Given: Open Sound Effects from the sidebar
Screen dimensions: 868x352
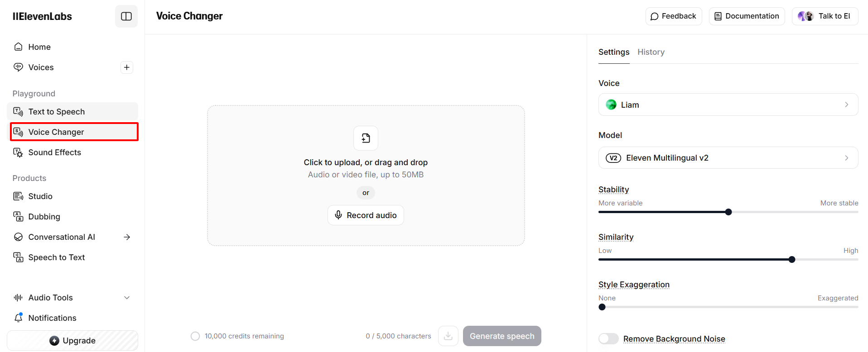Looking at the screenshot, I should coord(54,152).
